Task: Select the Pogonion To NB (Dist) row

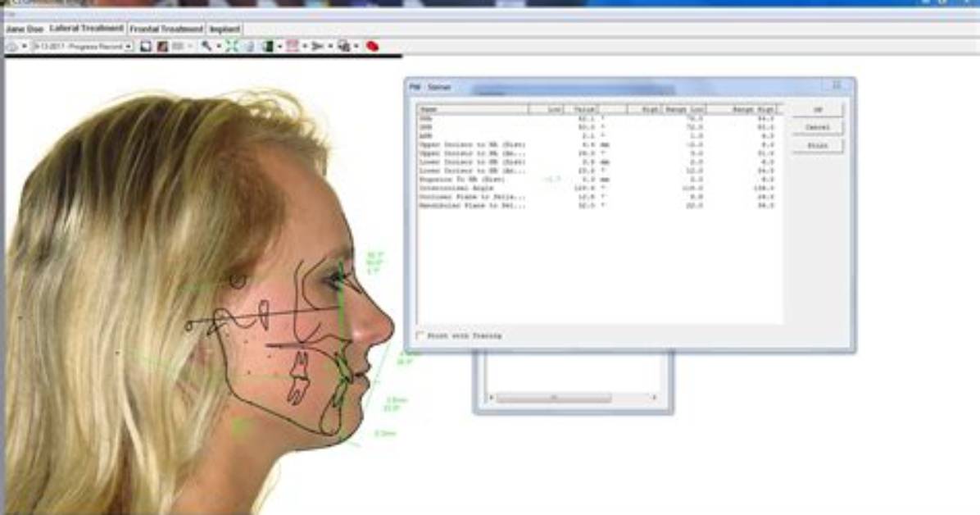Action: (x=597, y=180)
